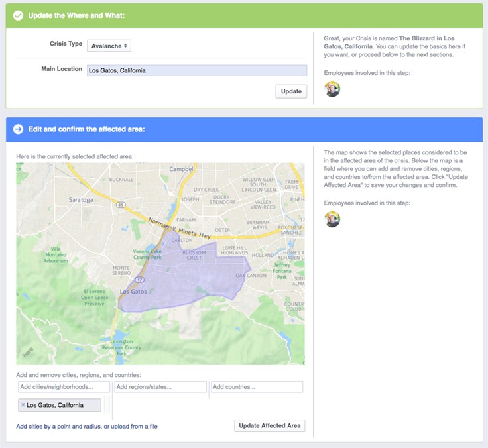This screenshot has height=448, width=488.
Task: Click the green checkmark icon in header
Action: click(18, 15)
